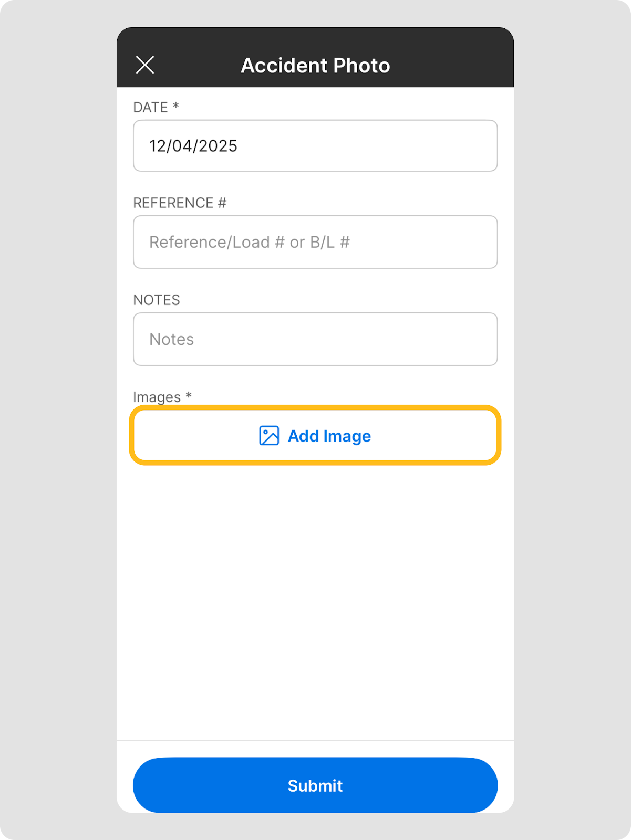
Task: Submit the accident photo form
Action: pos(315,785)
